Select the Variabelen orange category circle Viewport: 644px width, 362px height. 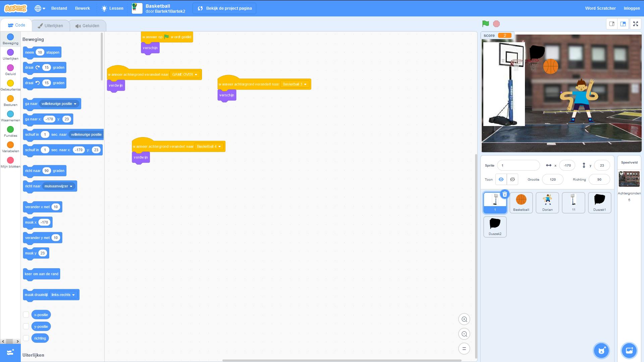point(10,145)
